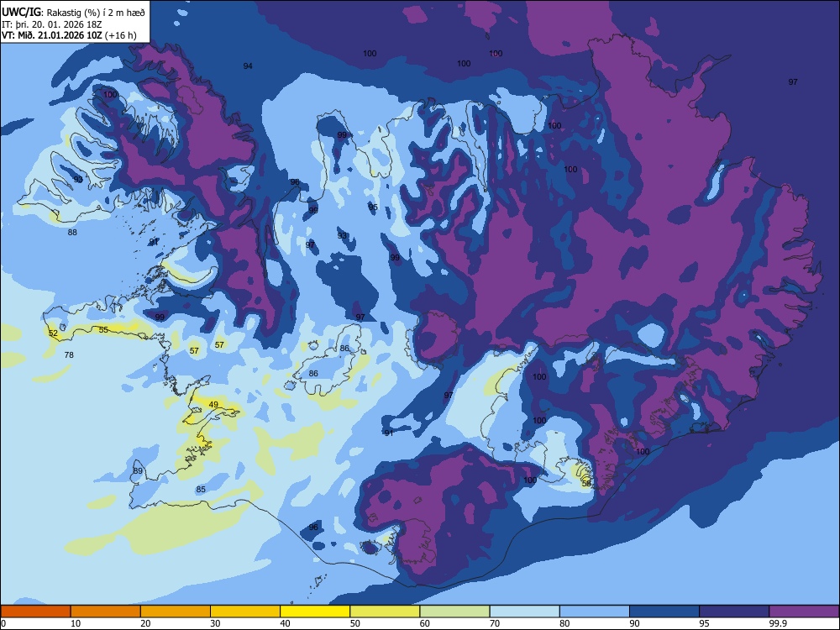The width and height of the screenshot is (840, 630).
Task: Click the map humidity value '85'
Action: click(x=201, y=489)
